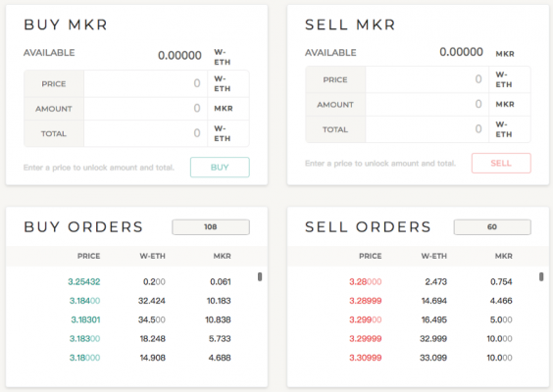Click the red SELL button
The height and width of the screenshot is (392, 553).
(501, 164)
